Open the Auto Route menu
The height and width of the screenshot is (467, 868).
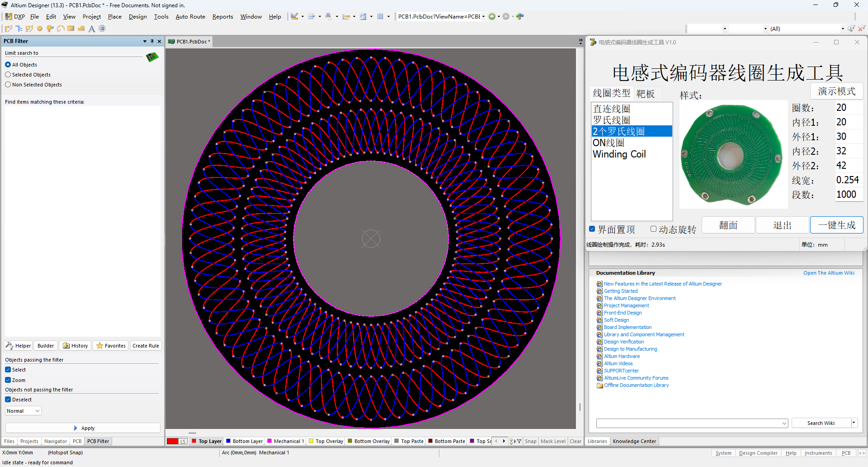click(x=190, y=17)
